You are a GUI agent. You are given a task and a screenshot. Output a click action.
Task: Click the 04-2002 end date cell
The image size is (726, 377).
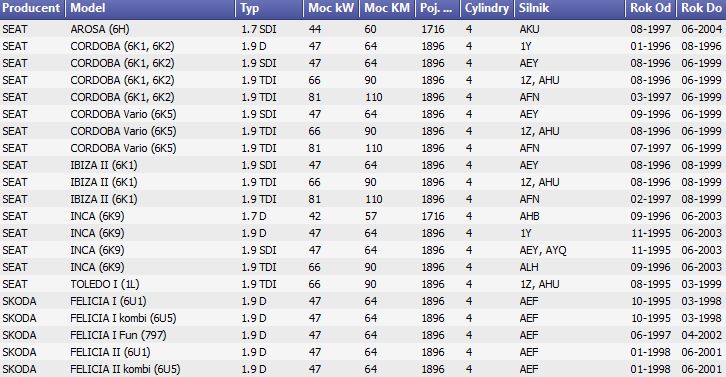tap(701, 335)
